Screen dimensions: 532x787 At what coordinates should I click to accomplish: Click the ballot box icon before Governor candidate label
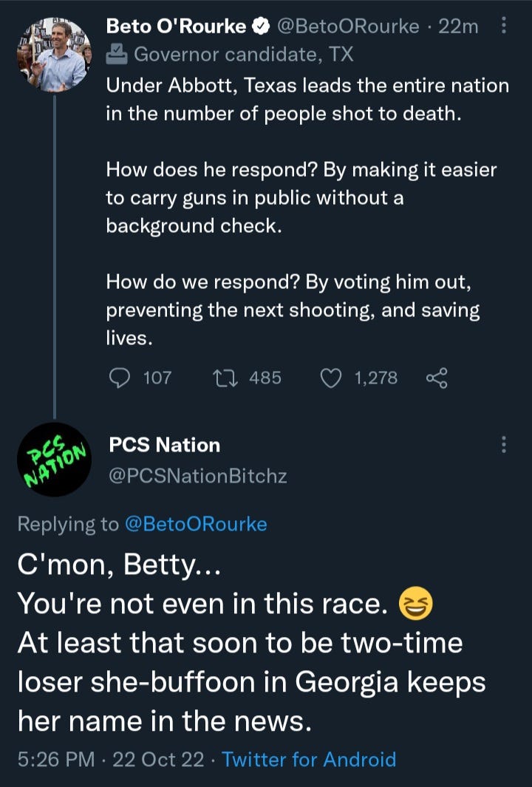tap(116, 52)
